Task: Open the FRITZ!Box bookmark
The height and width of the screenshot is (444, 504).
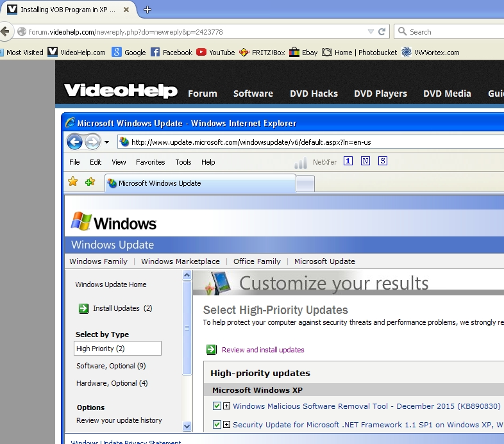Action: click(262, 53)
